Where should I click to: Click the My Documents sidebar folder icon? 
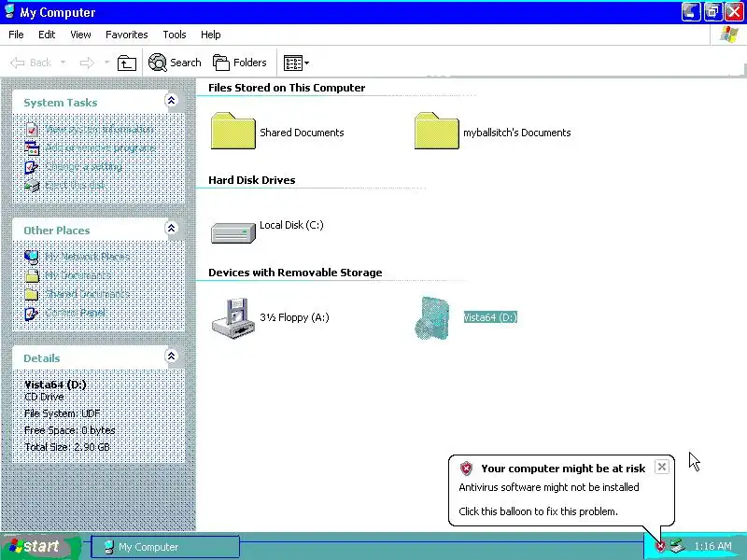click(32, 275)
